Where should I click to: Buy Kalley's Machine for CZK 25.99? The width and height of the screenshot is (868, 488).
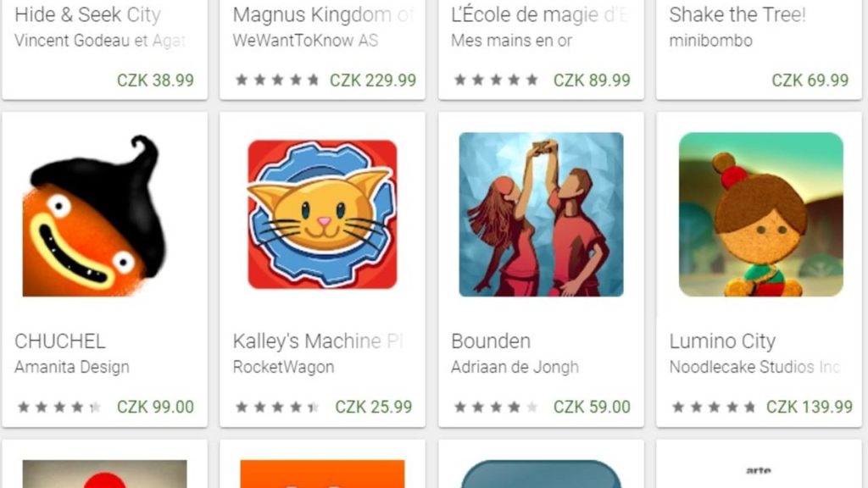click(374, 407)
